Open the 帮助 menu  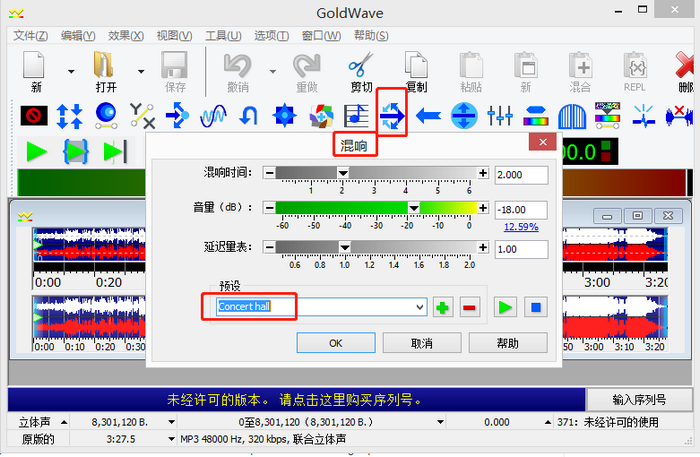click(x=371, y=36)
